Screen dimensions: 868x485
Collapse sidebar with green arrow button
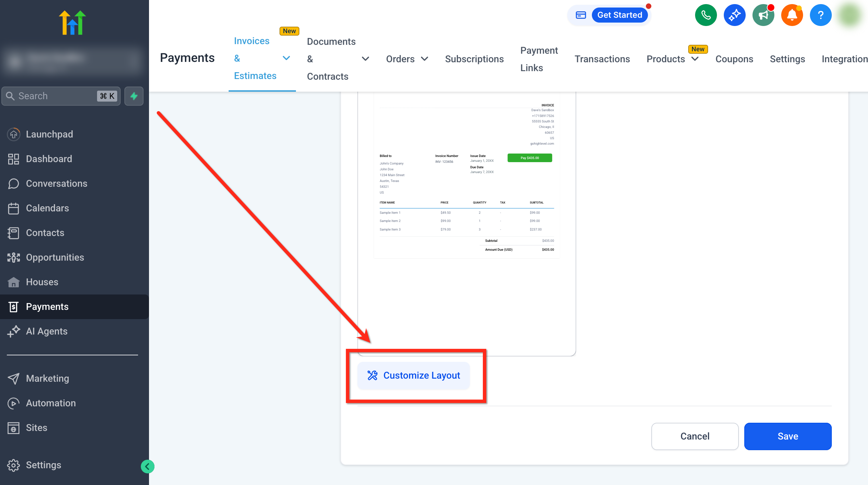pos(148,466)
